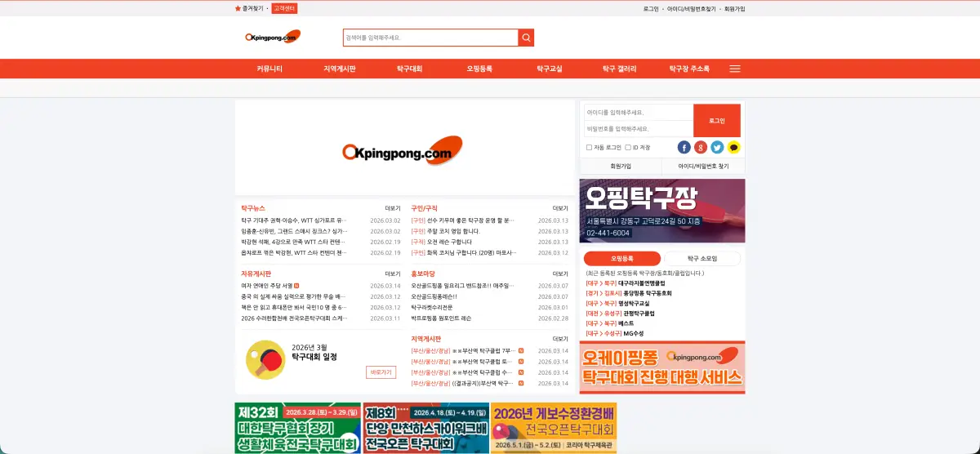980x454 pixels.
Task: Click the search keyword input field
Action: [430, 38]
